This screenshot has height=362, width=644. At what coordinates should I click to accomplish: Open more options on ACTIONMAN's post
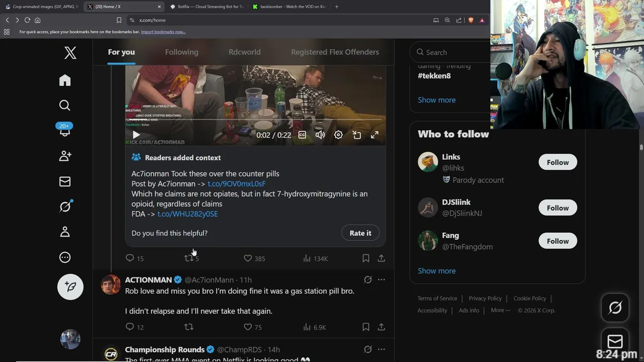pos(381,280)
